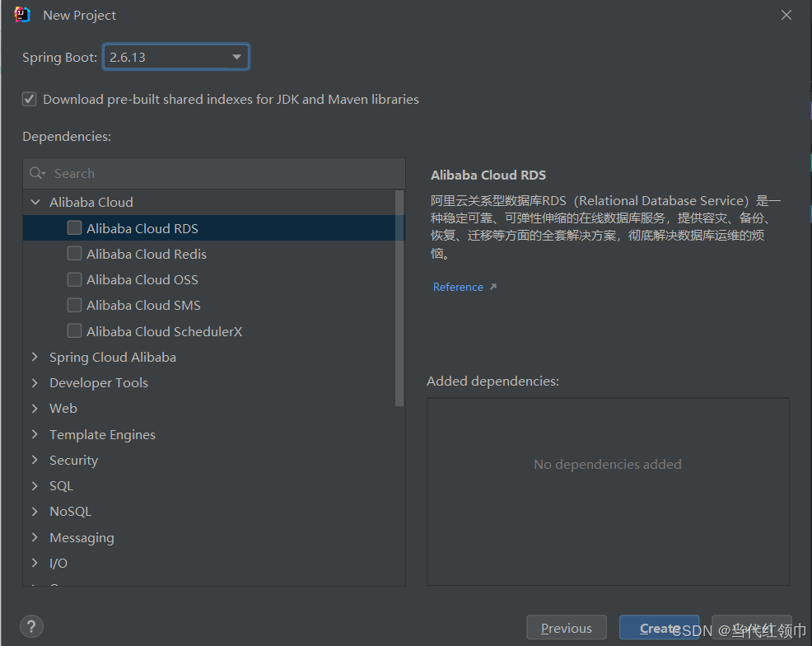
Task: Click the Messaging category label
Action: (82, 538)
